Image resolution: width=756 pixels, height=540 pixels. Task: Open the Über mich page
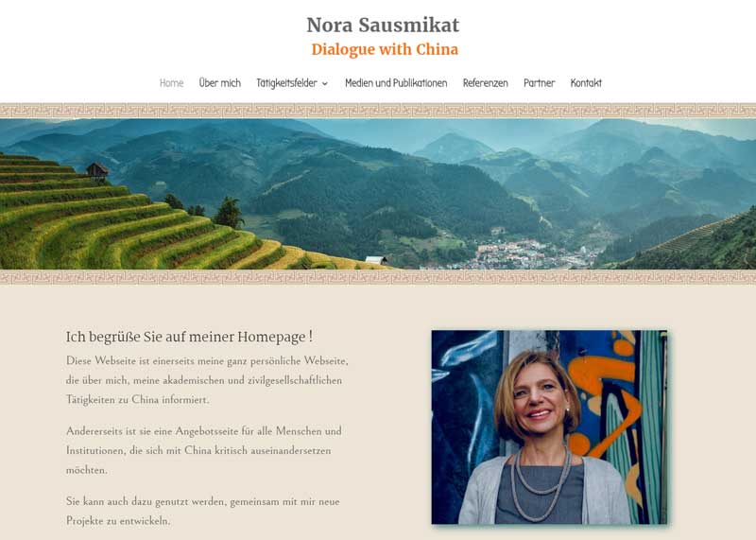tap(220, 83)
